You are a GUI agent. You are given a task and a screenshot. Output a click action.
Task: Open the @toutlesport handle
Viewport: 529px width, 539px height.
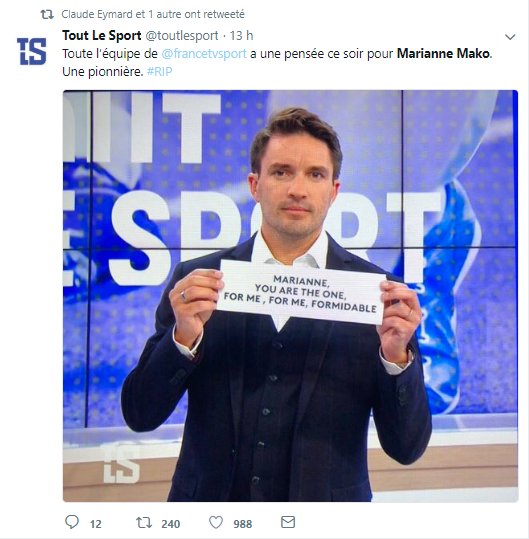(182, 35)
